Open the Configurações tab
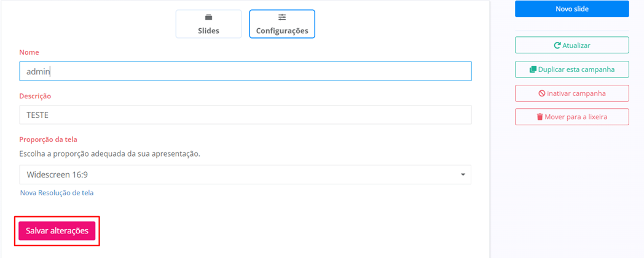 coord(282,25)
